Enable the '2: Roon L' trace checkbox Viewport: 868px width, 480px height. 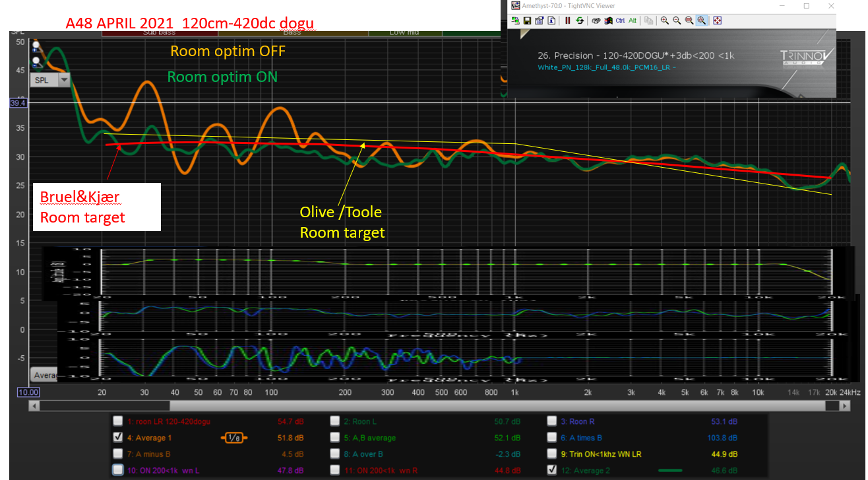click(x=335, y=421)
